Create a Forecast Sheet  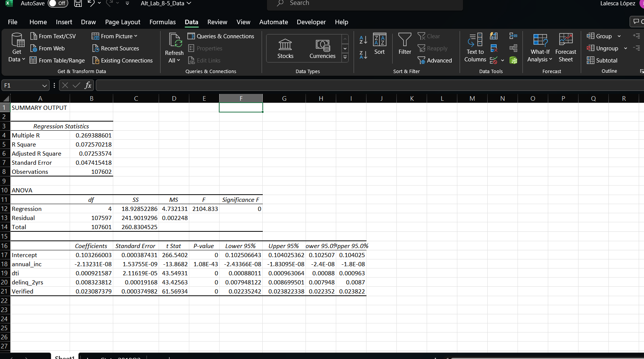point(566,48)
